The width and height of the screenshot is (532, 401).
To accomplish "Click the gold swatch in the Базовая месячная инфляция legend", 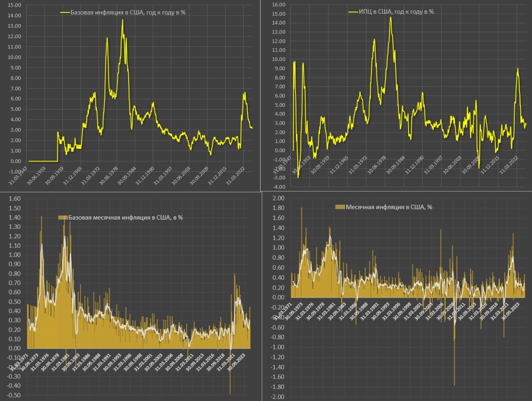I will pos(63,218).
